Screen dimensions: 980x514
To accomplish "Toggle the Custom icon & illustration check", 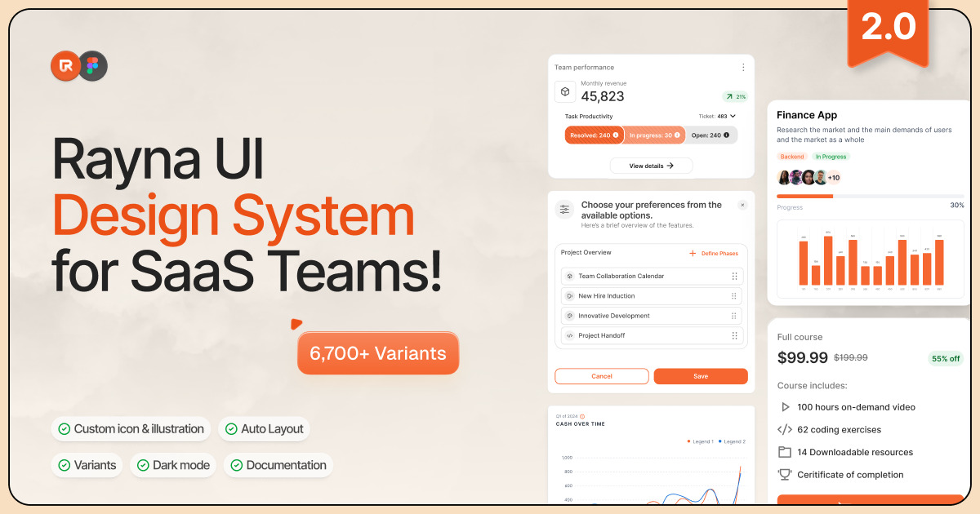I will pos(131,429).
